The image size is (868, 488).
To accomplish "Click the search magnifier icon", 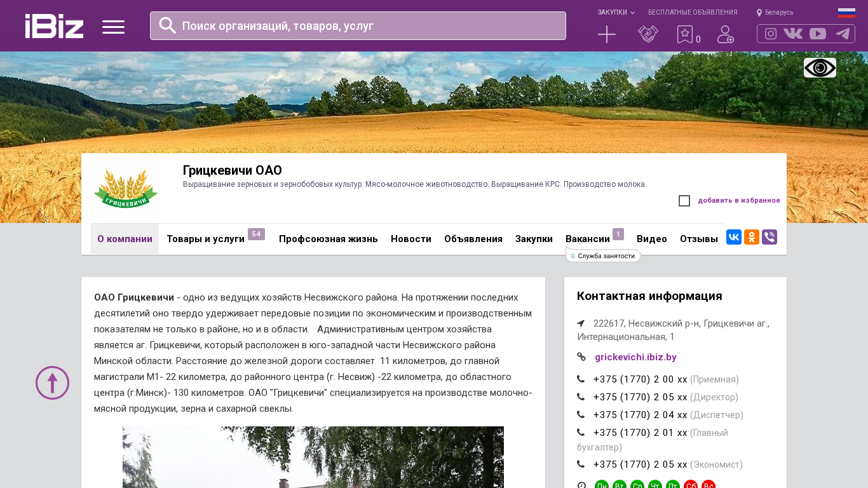I will coord(168,25).
